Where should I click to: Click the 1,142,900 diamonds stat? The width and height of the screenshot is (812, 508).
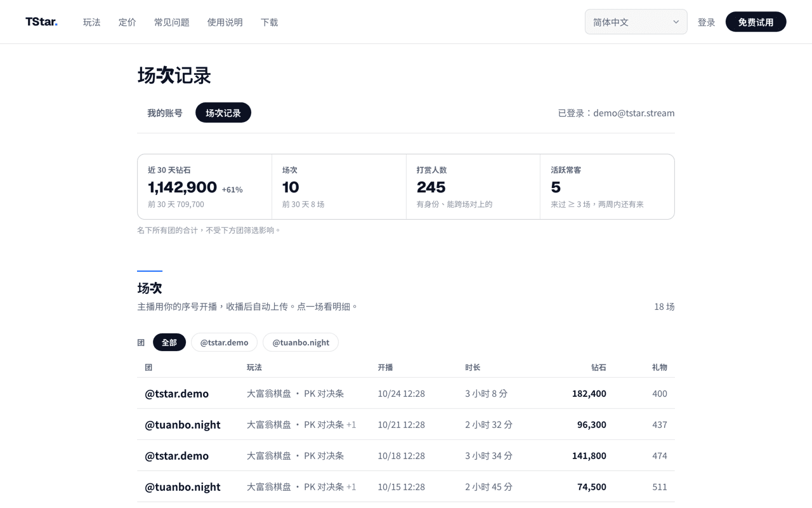183,187
